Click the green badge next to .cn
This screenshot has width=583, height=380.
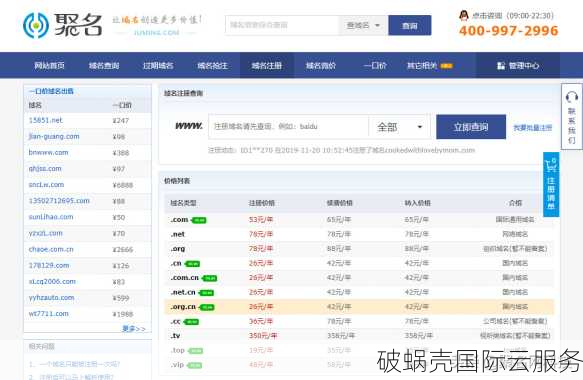point(192,264)
